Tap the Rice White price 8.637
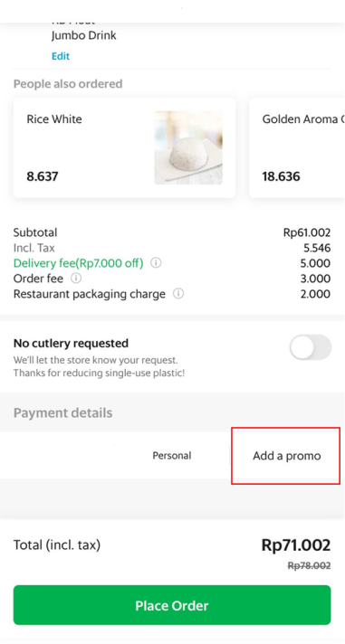Viewport: 345px width, 644px height. pos(43,176)
